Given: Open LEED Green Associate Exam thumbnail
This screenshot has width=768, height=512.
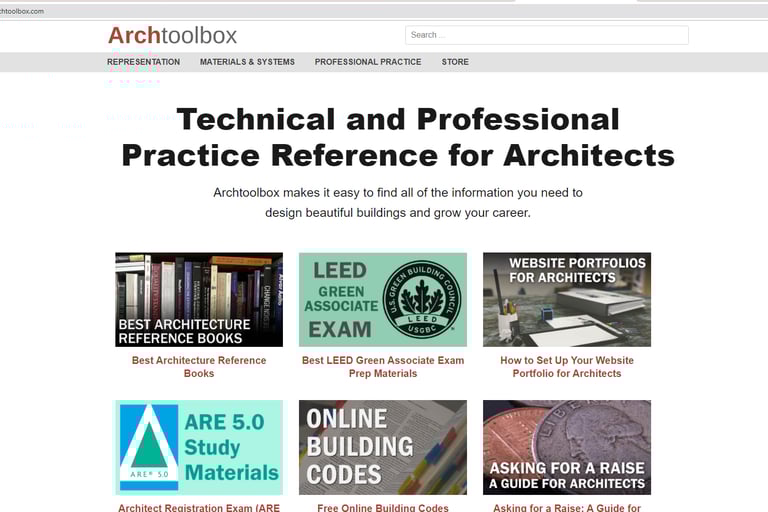Looking at the screenshot, I should click(x=383, y=299).
